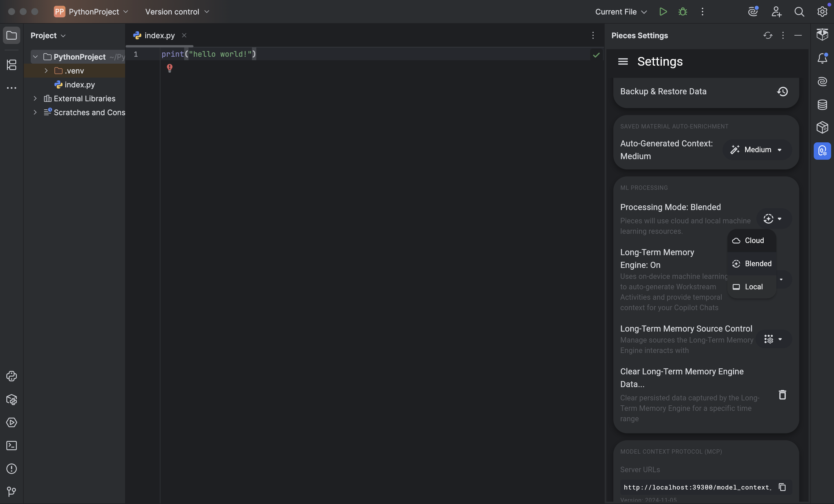The height and width of the screenshot is (504, 834).
Task: Open the Current File run configuration dropdown
Action: [x=621, y=12]
